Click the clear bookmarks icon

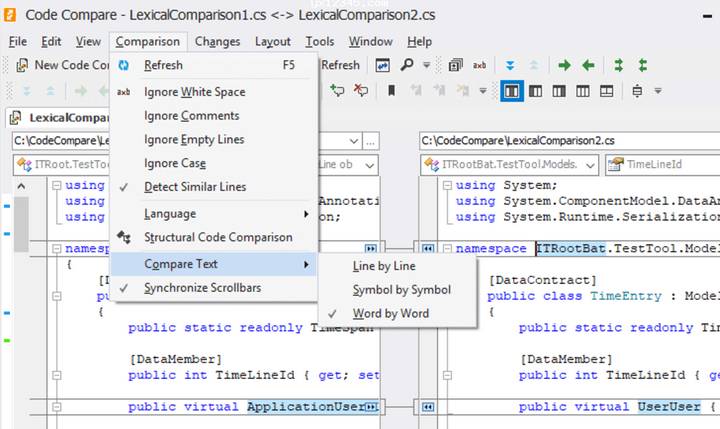(463, 90)
